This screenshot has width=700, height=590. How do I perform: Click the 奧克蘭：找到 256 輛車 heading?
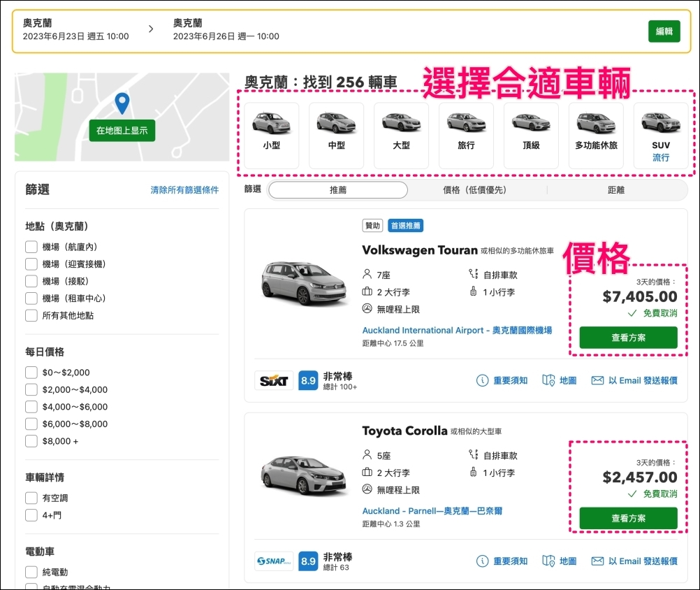click(321, 82)
